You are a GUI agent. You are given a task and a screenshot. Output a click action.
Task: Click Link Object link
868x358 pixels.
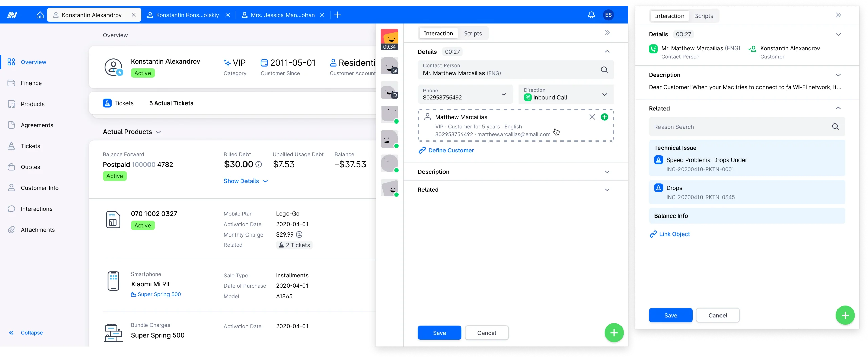(670, 234)
